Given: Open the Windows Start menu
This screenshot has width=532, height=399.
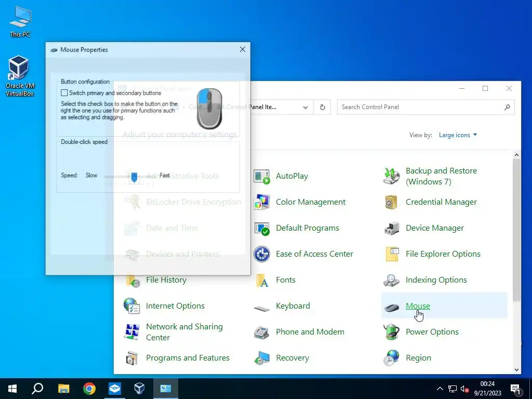Looking at the screenshot, I should (12, 389).
